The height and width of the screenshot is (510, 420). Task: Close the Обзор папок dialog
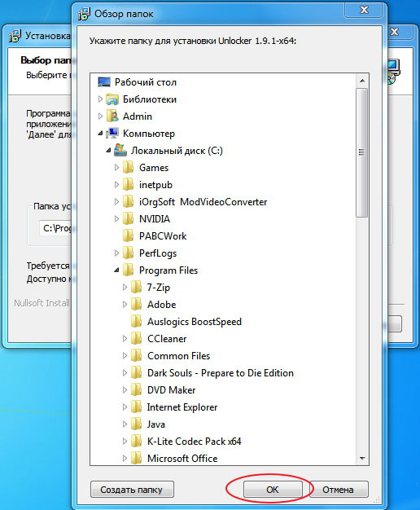[x=364, y=11]
